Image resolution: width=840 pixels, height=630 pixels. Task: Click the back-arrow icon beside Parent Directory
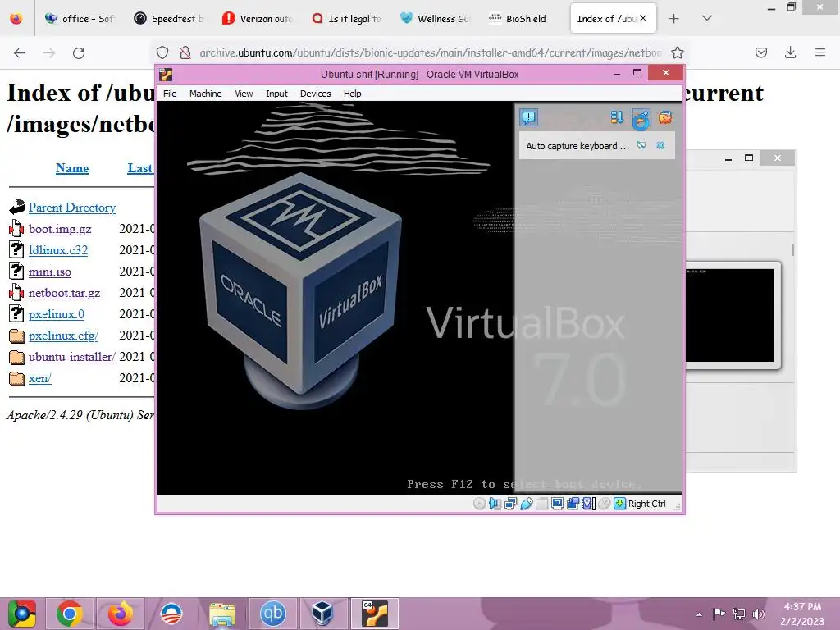tap(17, 207)
